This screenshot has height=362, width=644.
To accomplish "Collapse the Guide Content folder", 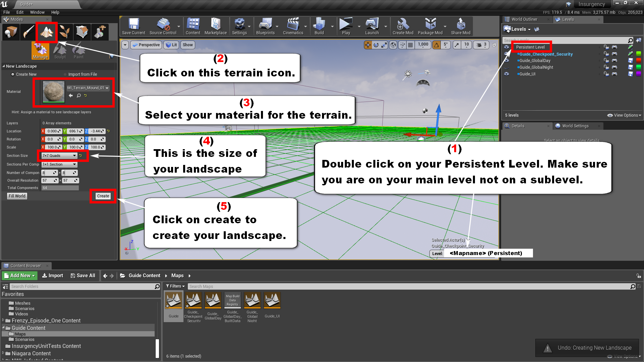I will (3, 327).
